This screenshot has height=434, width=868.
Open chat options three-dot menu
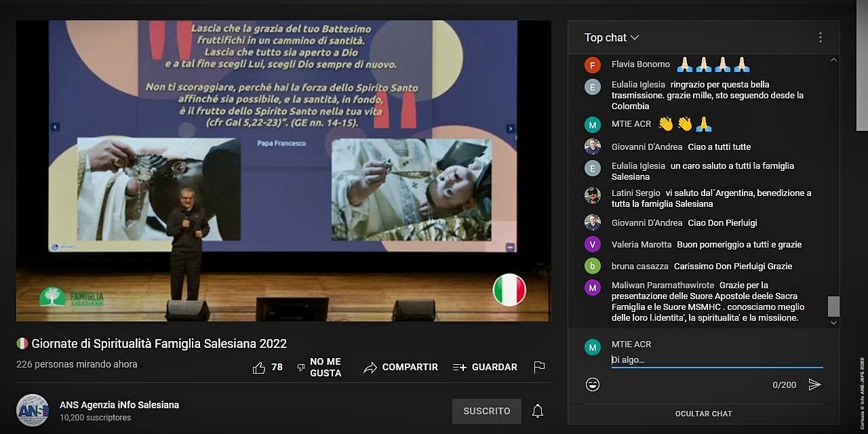[x=821, y=38]
